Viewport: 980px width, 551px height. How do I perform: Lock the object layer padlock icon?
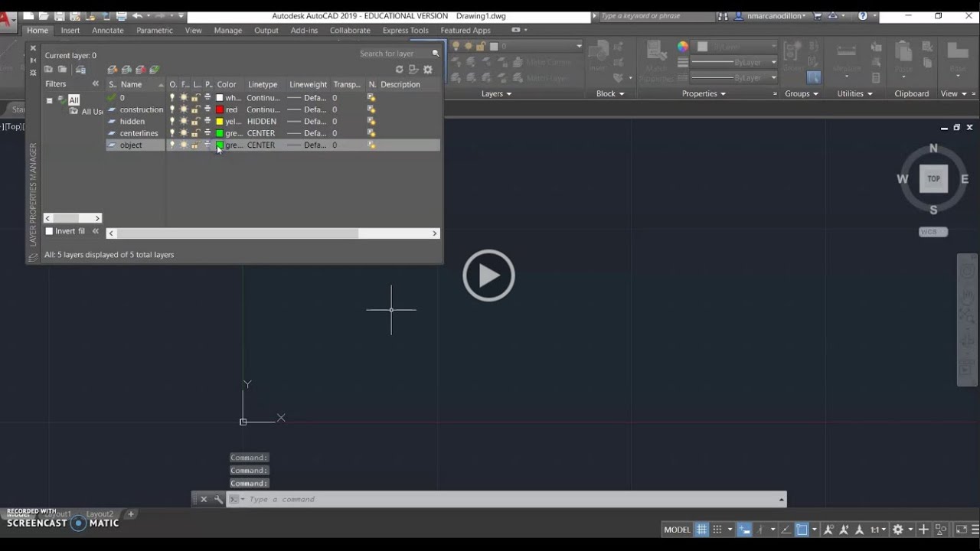click(x=195, y=145)
